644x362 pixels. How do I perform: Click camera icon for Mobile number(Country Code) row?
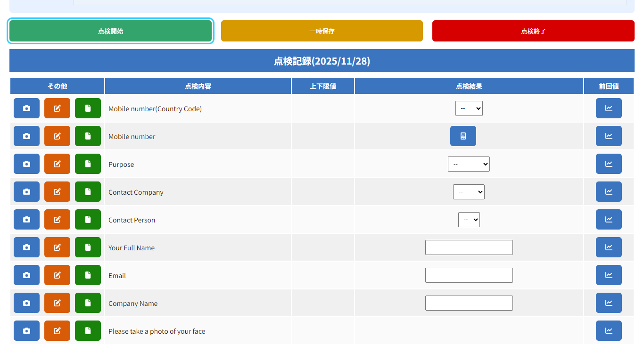tap(26, 108)
